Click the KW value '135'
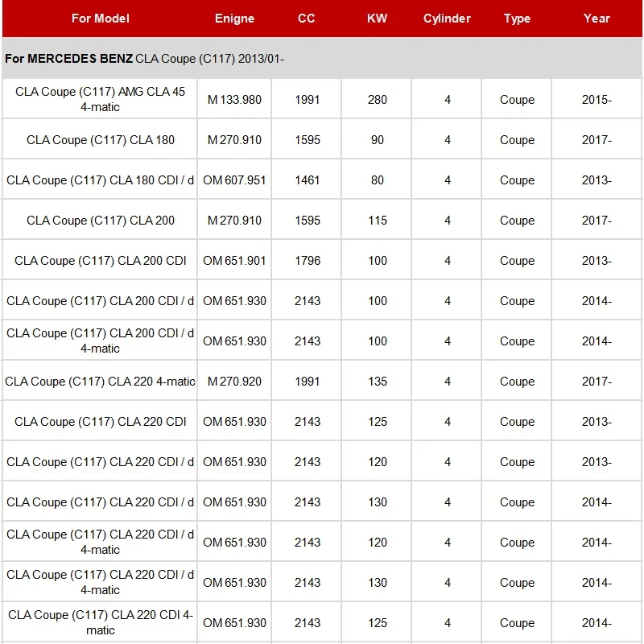The width and height of the screenshot is (644, 644). pyautogui.click(x=377, y=382)
